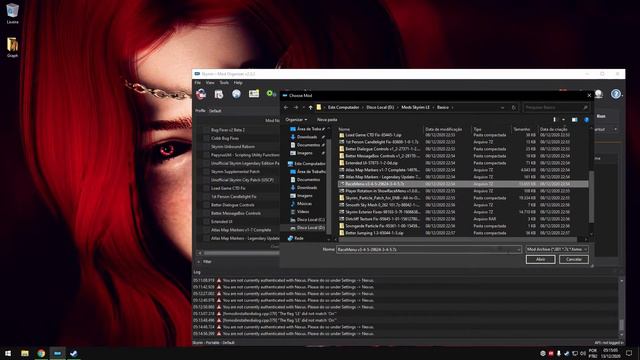Toggle checkbox for Better Dialogue Controls mod
This screenshot has height=360, width=640.
click(206, 205)
